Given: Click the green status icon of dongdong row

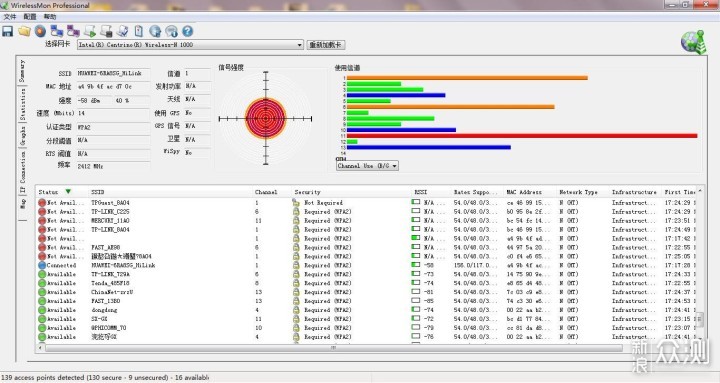Looking at the screenshot, I should tap(42, 310).
